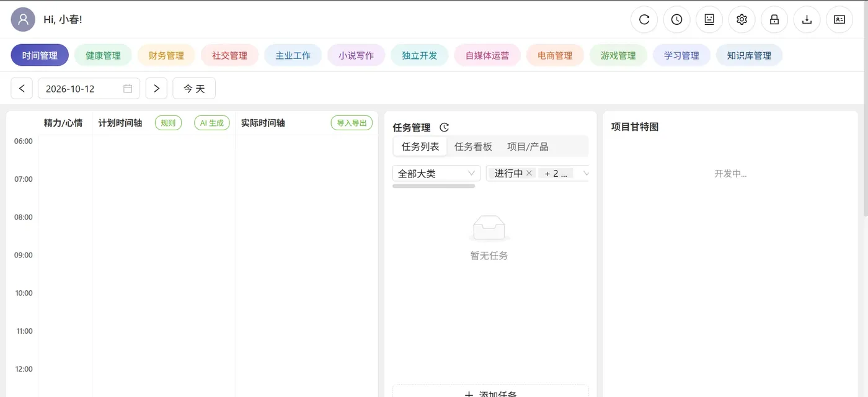Switch to 学习管理 module
This screenshot has width=868, height=397.
[681, 55]
